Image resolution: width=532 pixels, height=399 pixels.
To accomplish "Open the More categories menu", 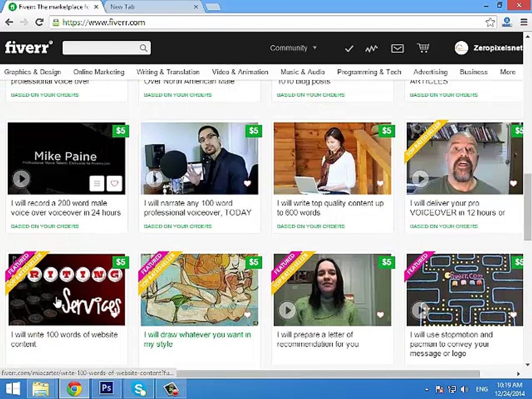I will tap(508, 72).
